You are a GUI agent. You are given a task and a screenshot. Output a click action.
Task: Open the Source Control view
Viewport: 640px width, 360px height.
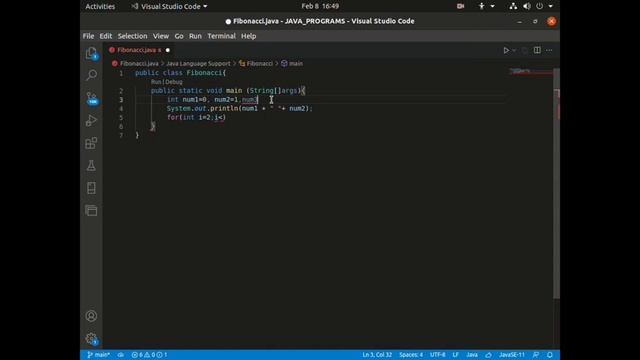coord(91,98)
